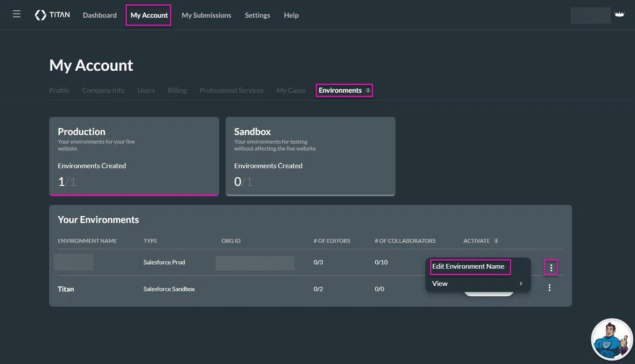Open three-dot menu for Titan environment
The height and width of the screenshot is (364, 635).
click(549, 288)
